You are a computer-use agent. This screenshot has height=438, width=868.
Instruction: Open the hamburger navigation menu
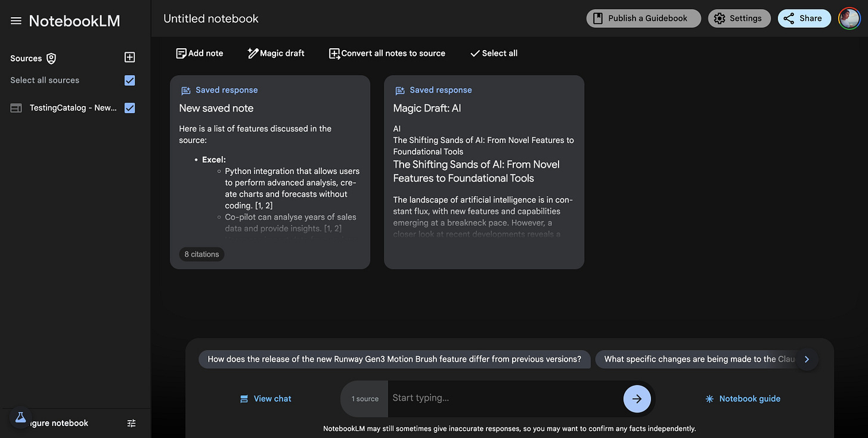16,21
